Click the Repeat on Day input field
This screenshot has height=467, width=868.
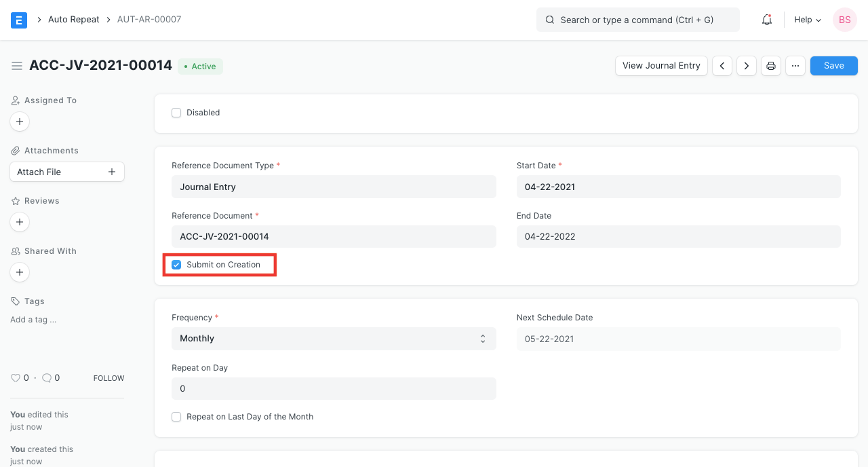pyautogui.click(x=334, y=388)
